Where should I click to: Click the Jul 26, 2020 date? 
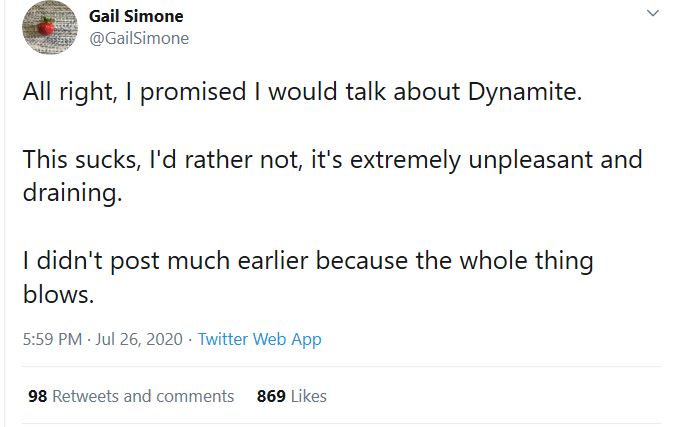tap(139, 339)
